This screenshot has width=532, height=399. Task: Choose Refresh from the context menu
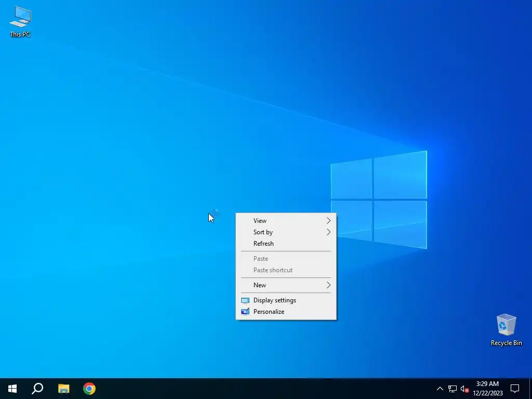click(286, 244)
